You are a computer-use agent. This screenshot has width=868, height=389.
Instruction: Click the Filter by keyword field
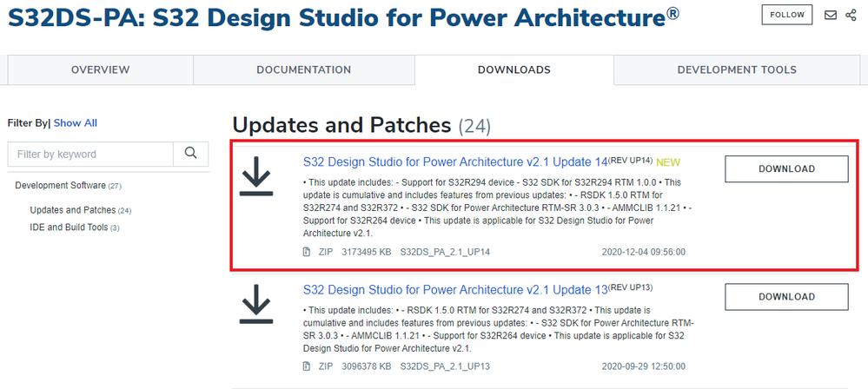click(90, 154)
